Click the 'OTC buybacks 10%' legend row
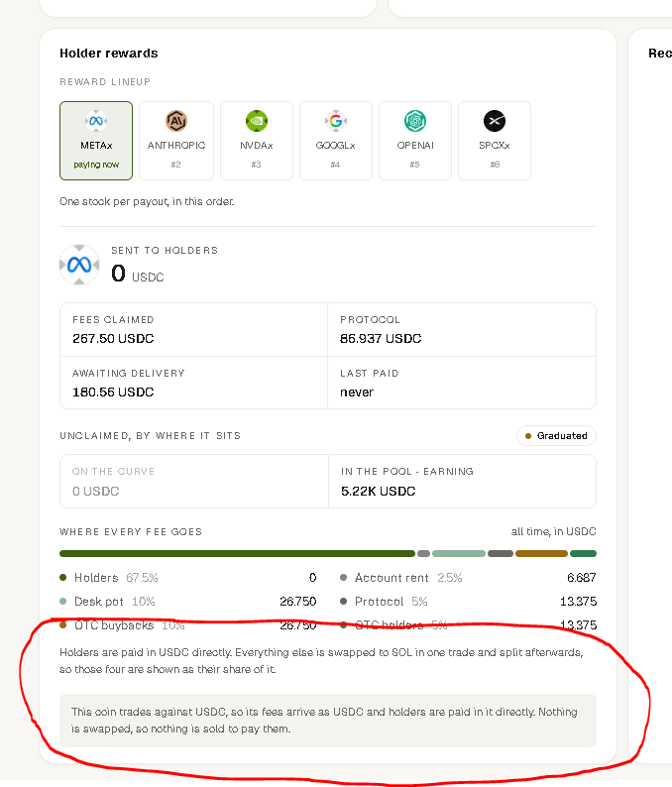The width and height of the screenshot is (672, 787). 188,625
